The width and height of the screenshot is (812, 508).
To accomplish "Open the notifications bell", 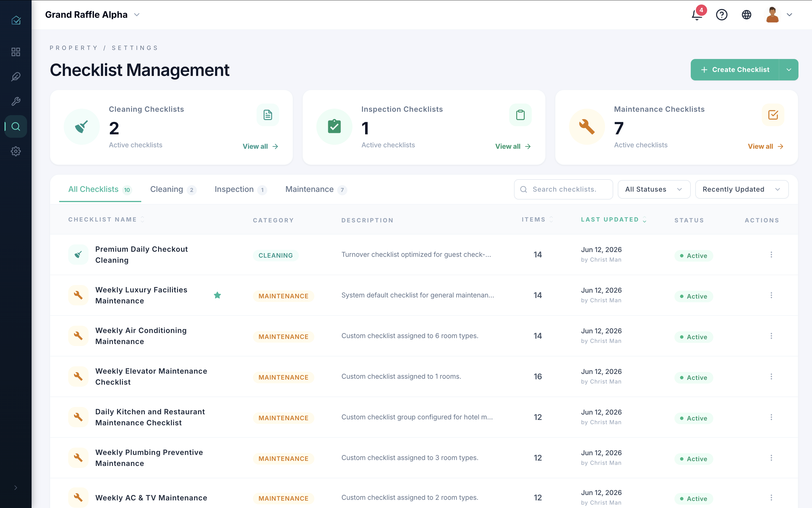I will click(x=697, y=15).
